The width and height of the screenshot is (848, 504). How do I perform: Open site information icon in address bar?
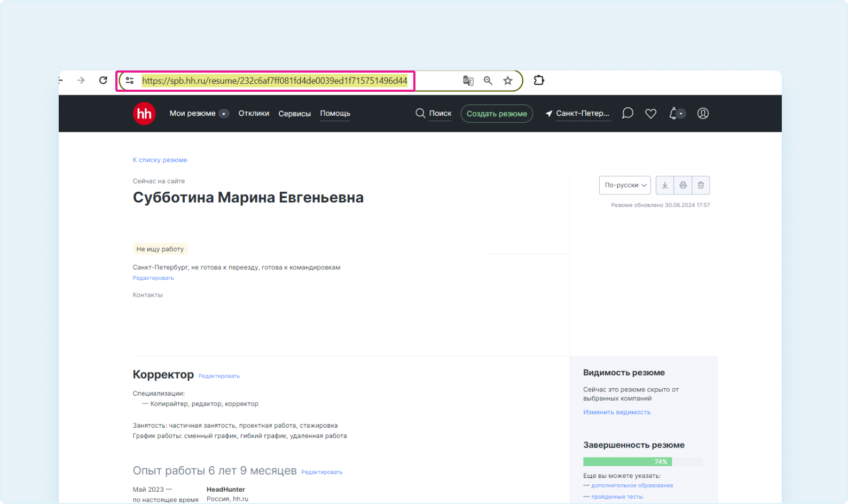[130, 81]
